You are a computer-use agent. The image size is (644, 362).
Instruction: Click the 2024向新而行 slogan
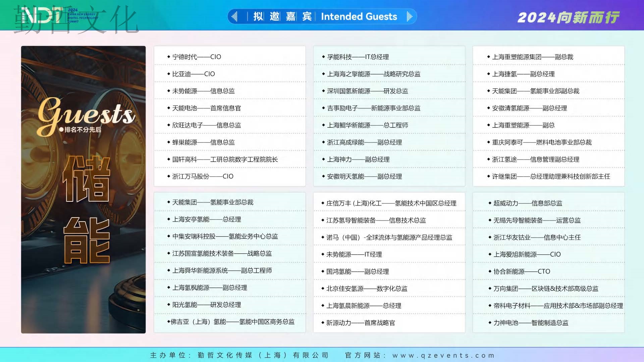[569, 17]
